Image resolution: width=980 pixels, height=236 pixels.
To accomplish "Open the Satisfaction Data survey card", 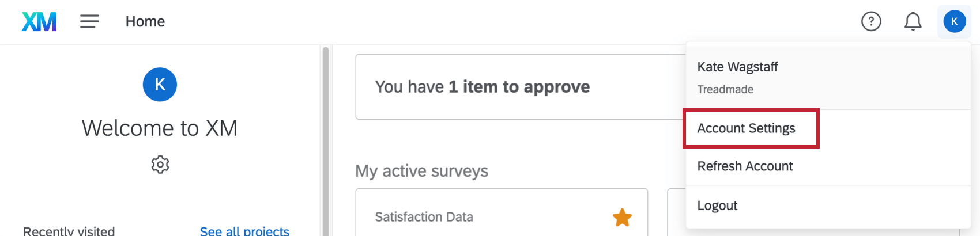I will 424,217.
